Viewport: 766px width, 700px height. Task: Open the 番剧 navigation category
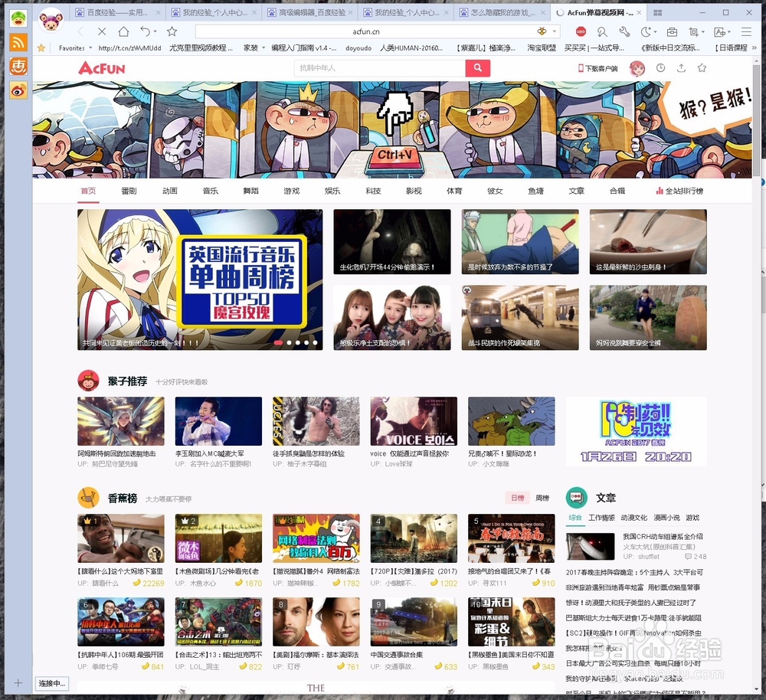[129, 191]
